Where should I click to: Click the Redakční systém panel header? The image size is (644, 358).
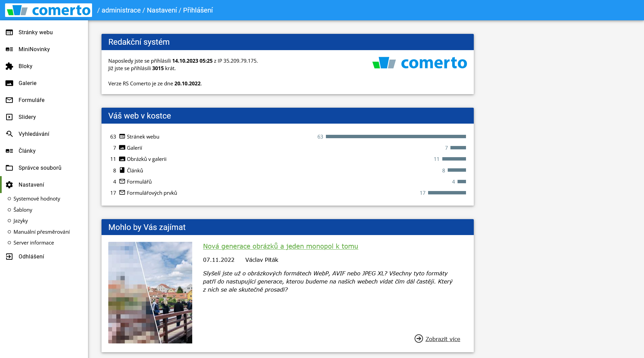(x=288, y=42)
